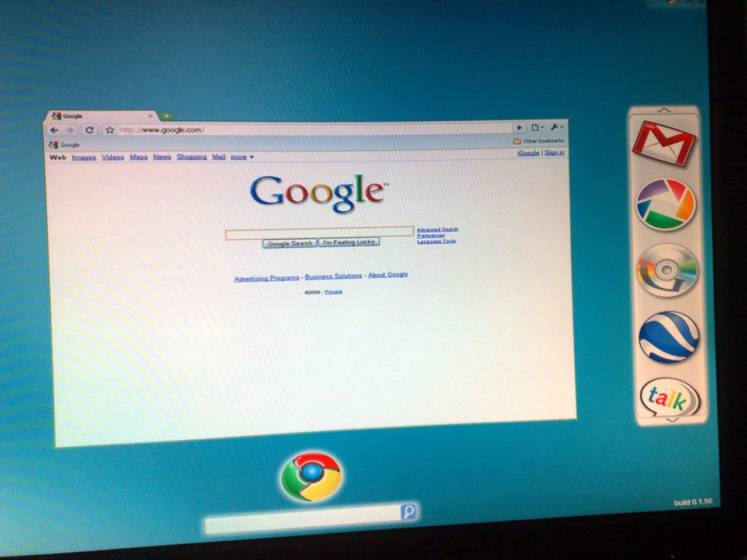747x560 pixels.
Task: Click the desktop search field below Chrome logo
Action: 302,520
